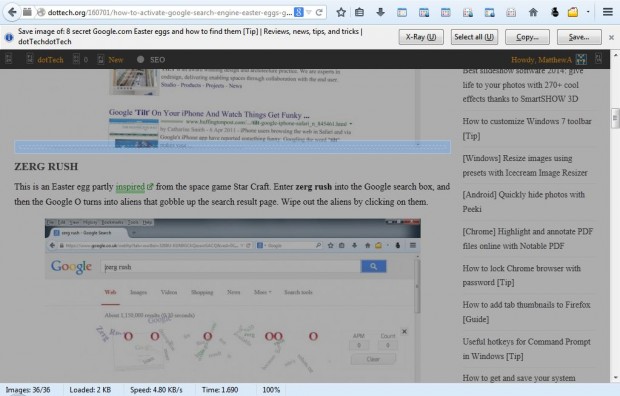Screen dimensions: 620x396
Task: Open the New item in admin bar
Action: [115, 60]
